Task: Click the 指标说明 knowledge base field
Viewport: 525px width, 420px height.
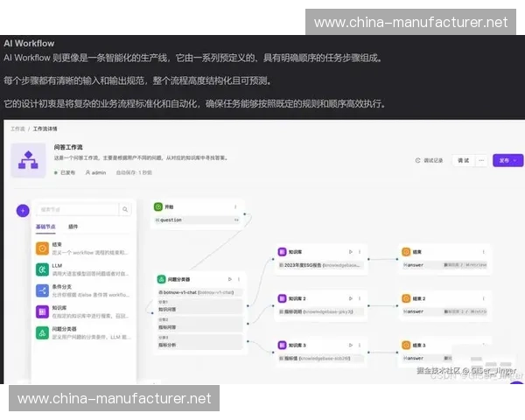Action: coord(321,311)
